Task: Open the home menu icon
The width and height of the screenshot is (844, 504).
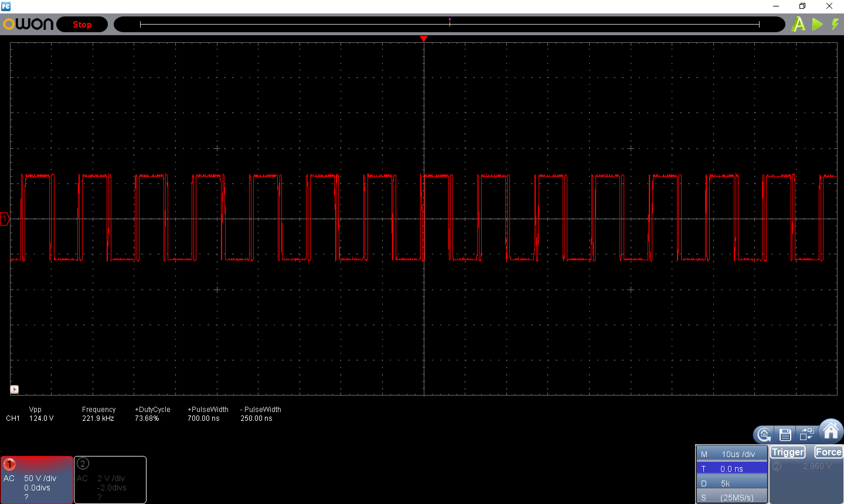Action: click(x=831, y=431)
